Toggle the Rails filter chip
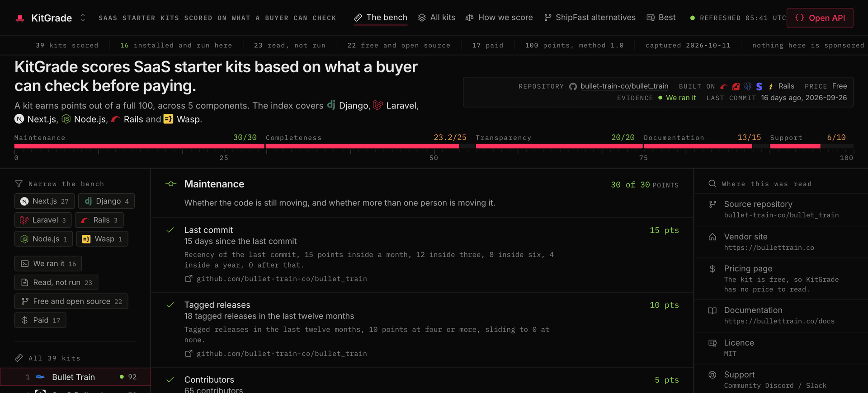Viewport: 868px width, 393px height. (x=99, y=220)
